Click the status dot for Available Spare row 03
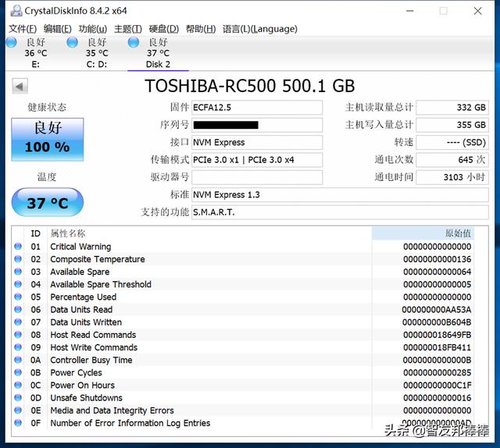Image resolution: width=500 pixels, height=448 pixels. 18,272
